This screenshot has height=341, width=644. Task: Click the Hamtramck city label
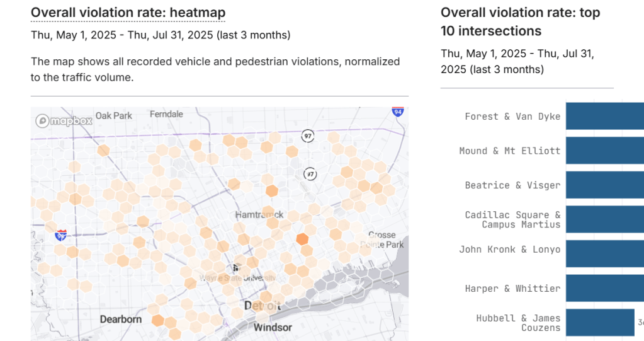click(x=259, y=214)
